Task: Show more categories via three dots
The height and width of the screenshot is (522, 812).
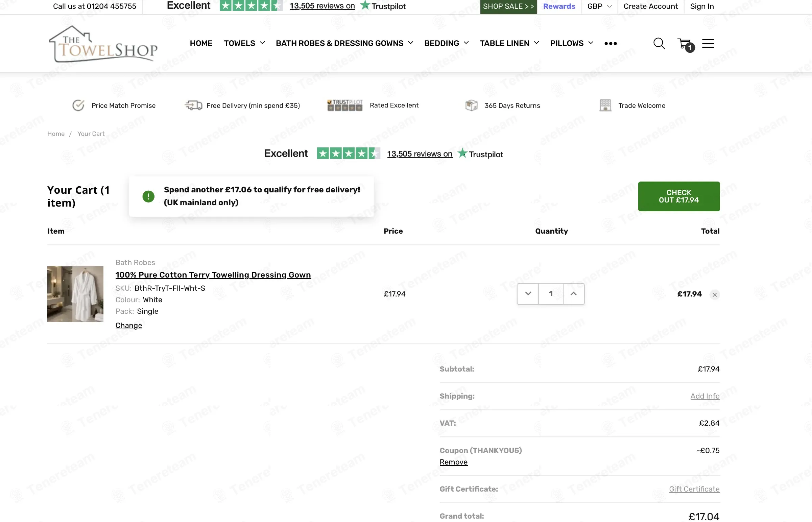Action: pos(611,43)
